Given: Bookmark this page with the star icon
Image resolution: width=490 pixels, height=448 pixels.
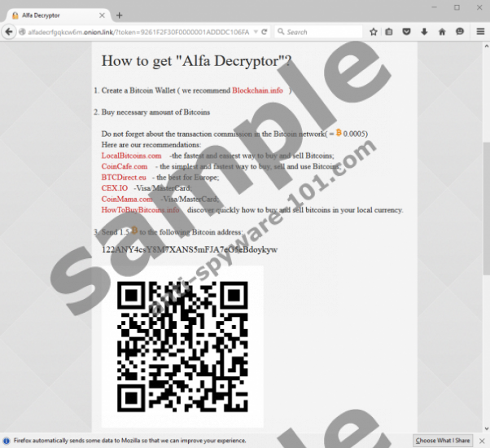Looking at the screenshot, I should click(x=374, y=32).
